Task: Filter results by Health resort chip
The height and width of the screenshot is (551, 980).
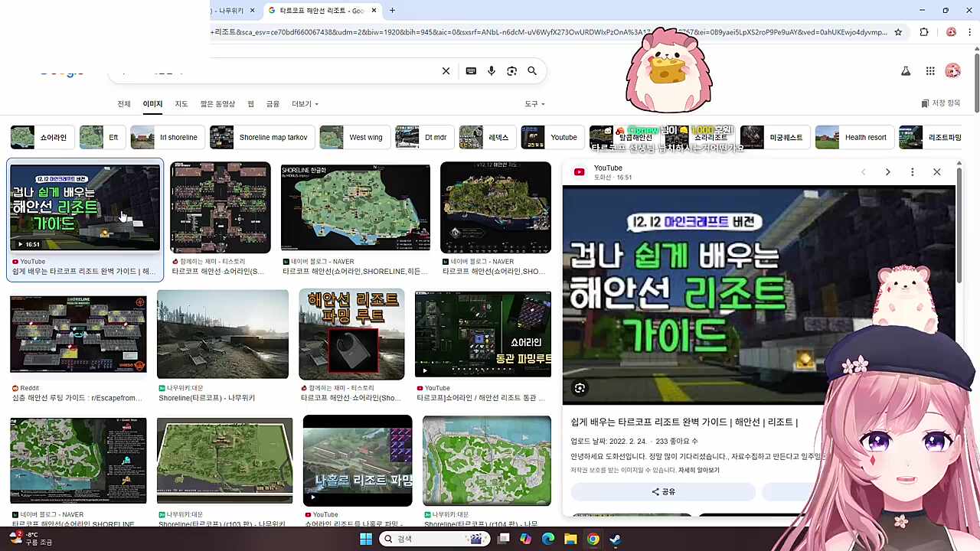Action: coord(854,138)
